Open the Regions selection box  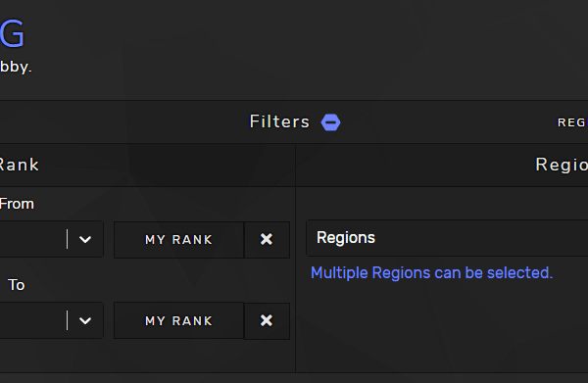coord(447,238)
